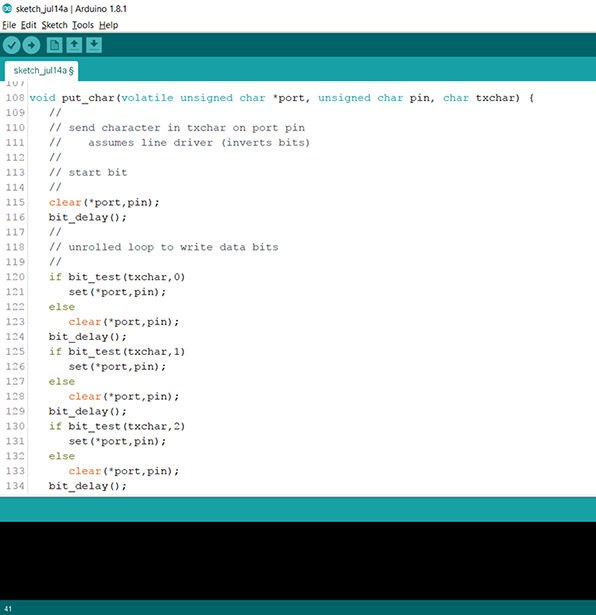Click 'if bit_test(txchar,2)' line
Image resolution: width=596 pixels, height=615 pixels.
coord(117,426)
